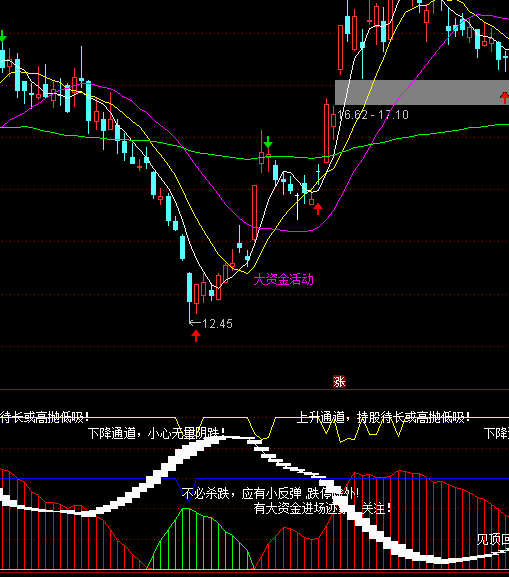This screenshot has width=509, height=577.
Task: Click the magenta 大资金活动 label
Action: click(x=283, y=280)
